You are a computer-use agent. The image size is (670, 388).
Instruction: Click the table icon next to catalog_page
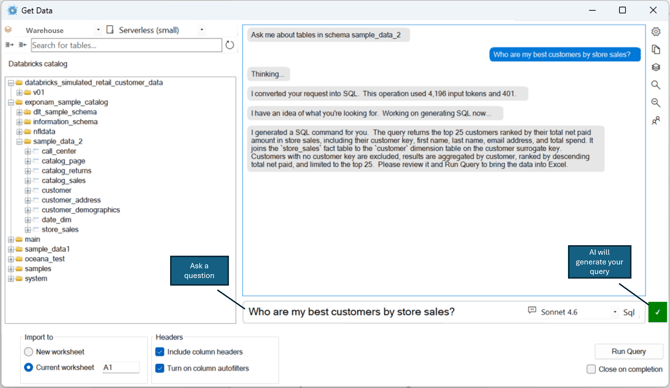(x=36, y=161)
